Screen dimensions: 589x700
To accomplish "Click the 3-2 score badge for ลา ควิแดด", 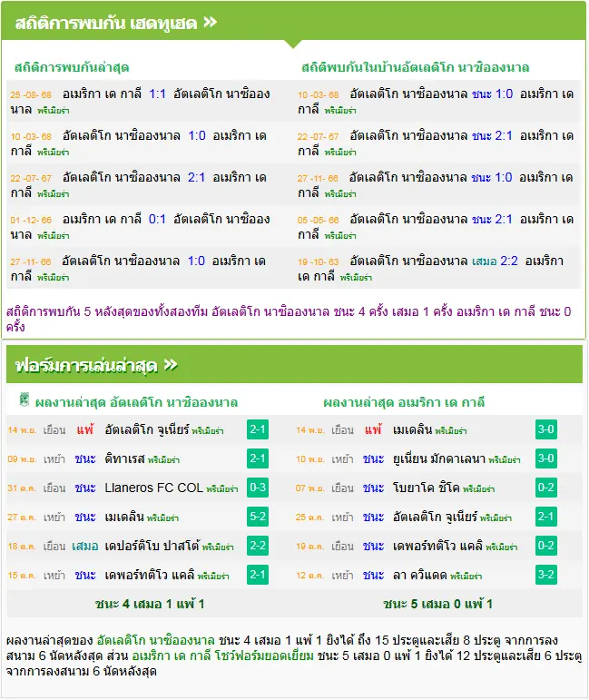I will tap(546, 575).
